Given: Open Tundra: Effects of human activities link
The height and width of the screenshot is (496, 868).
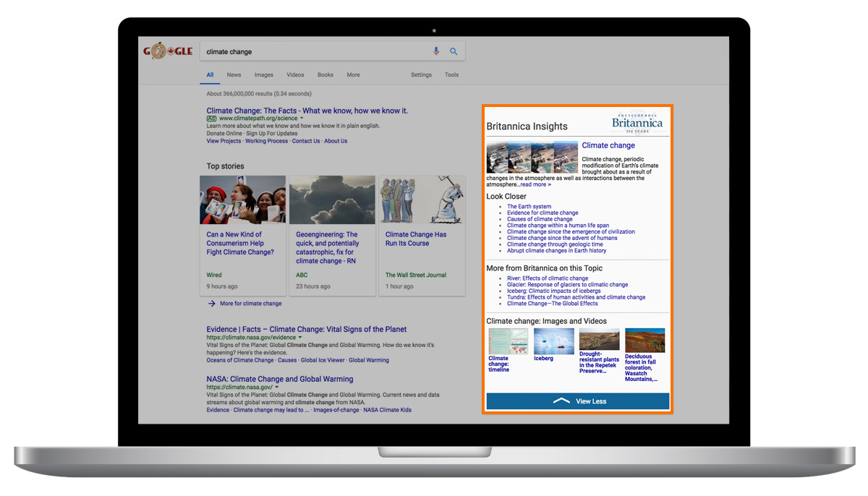Looking at the screenshot, I should (576, 297).
